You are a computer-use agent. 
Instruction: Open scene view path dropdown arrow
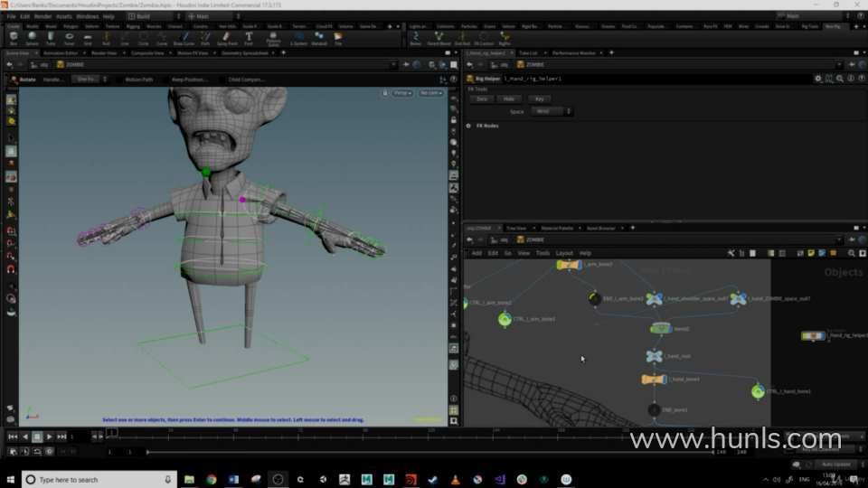[x=393, y=65]
